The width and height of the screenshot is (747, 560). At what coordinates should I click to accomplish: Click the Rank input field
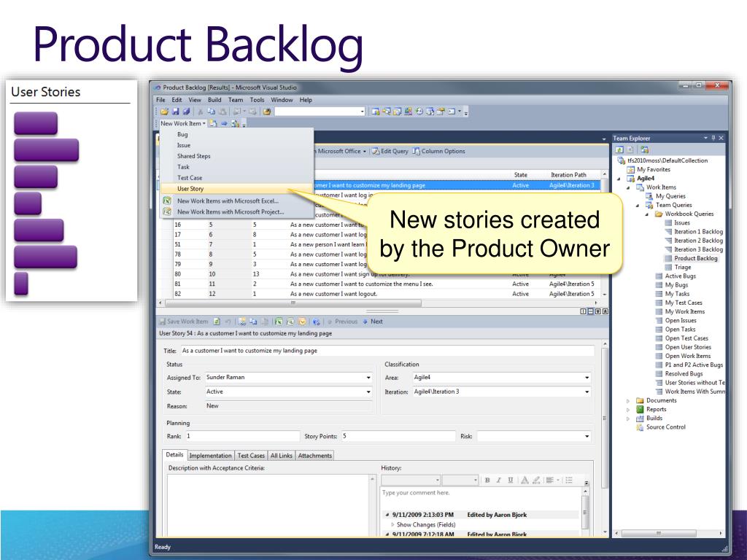242,436
